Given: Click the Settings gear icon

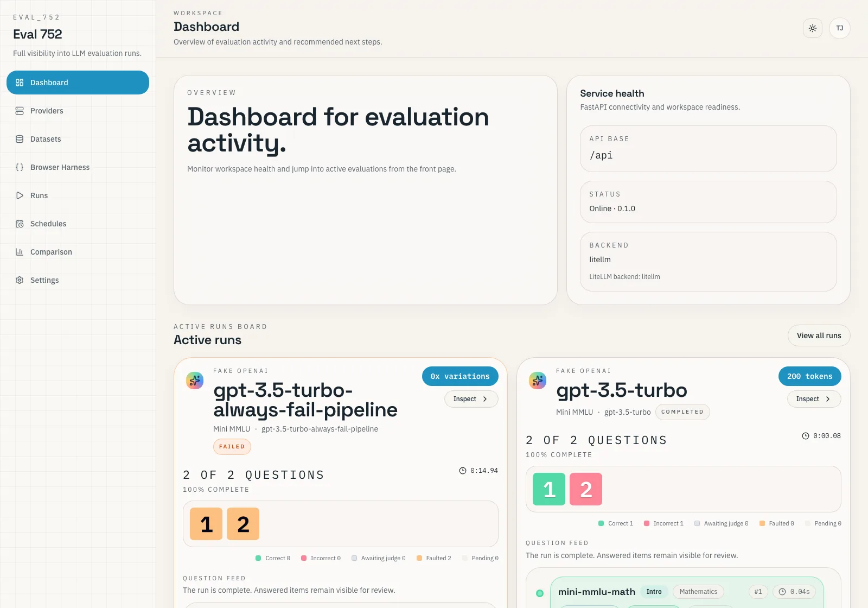Looking at the screenshot, I should (x=20, y=280).
